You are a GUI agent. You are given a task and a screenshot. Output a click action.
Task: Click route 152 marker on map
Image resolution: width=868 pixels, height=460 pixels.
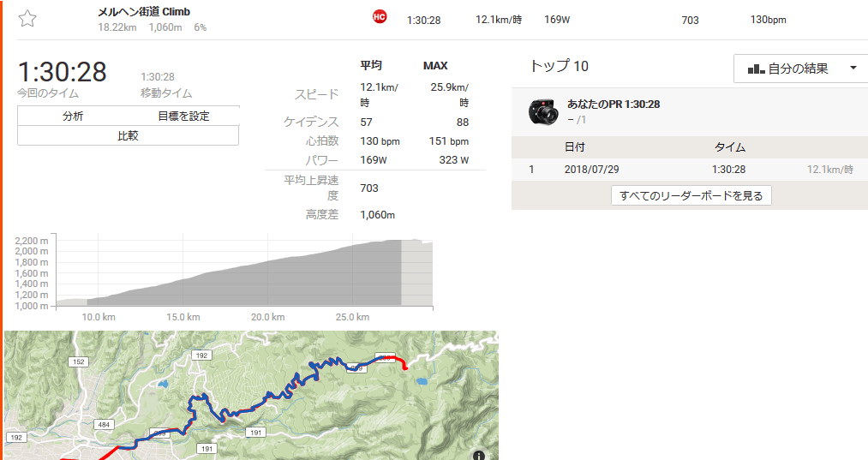coord(79,361)
